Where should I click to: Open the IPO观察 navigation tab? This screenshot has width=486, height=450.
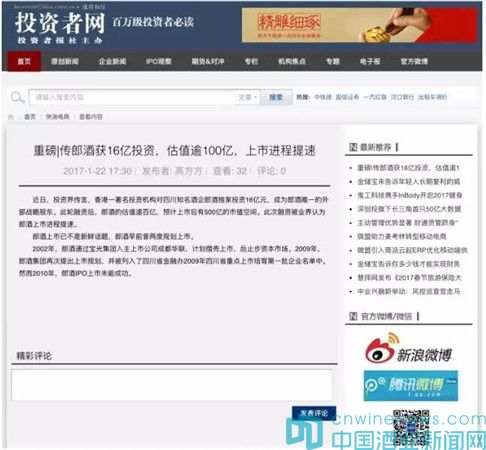coord(159,61)
